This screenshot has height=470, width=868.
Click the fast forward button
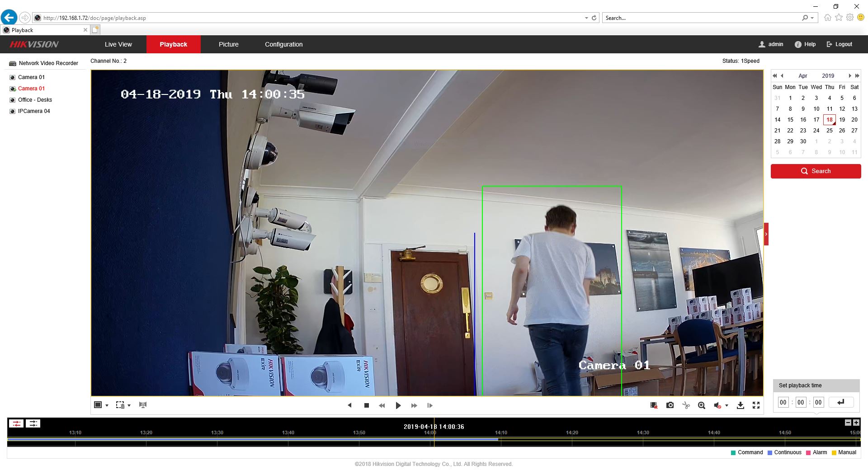coord(414,405)
